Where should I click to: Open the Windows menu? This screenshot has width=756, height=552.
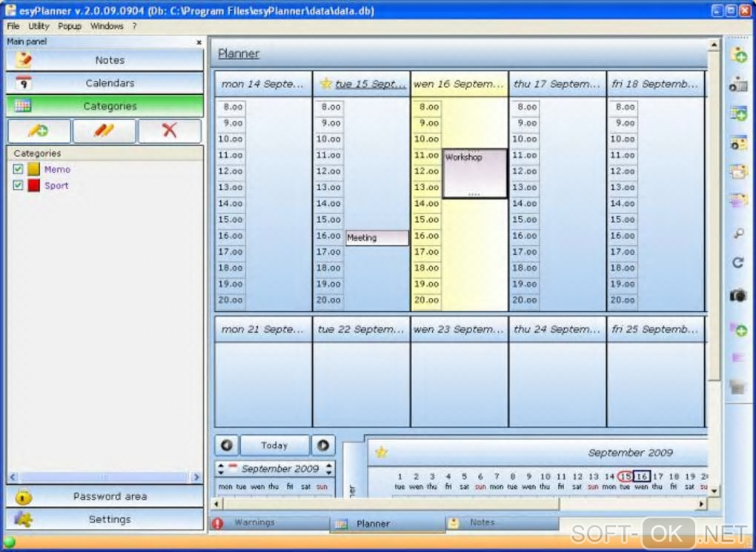[107, 26]
